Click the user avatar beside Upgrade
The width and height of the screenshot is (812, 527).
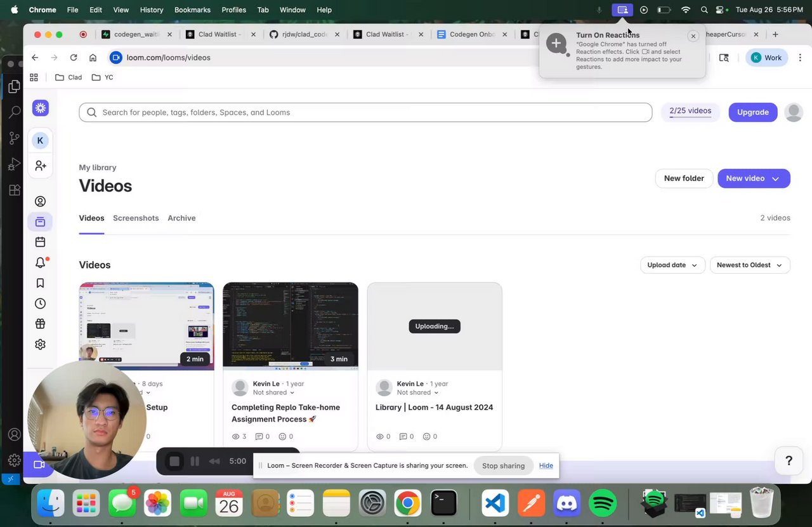click(x=794, y=112)
